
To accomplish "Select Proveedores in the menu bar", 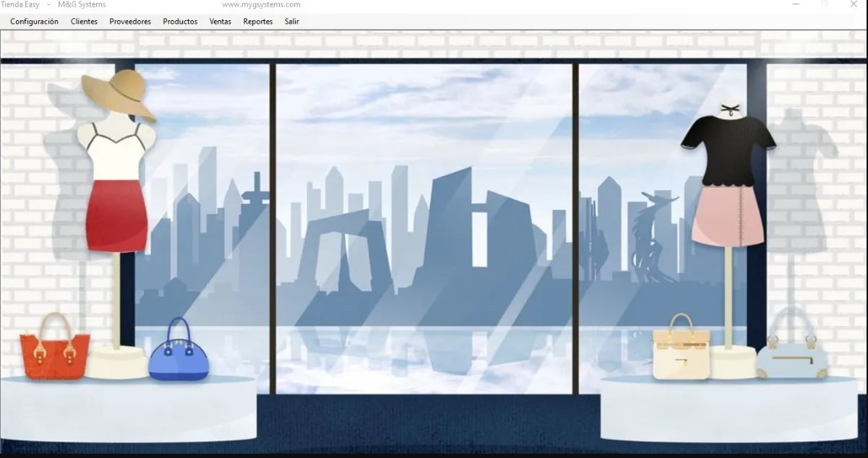I will (130, 22).
